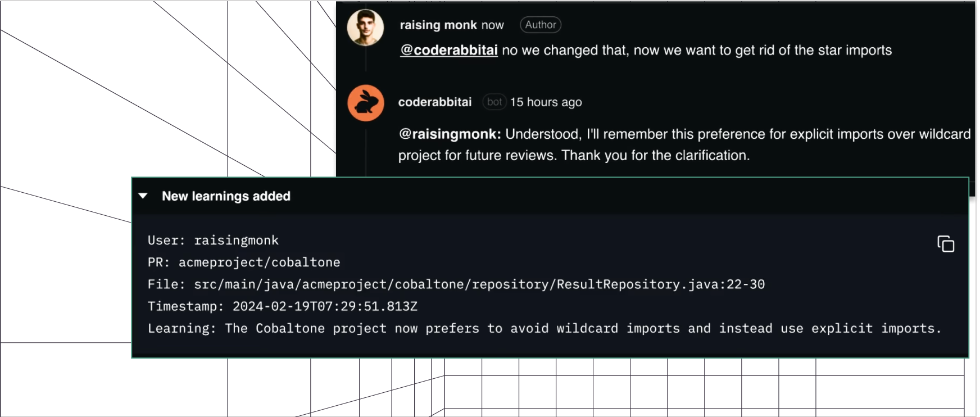Open coderabbitai bot username link
The image size is (980, 417).
point(435,102)
